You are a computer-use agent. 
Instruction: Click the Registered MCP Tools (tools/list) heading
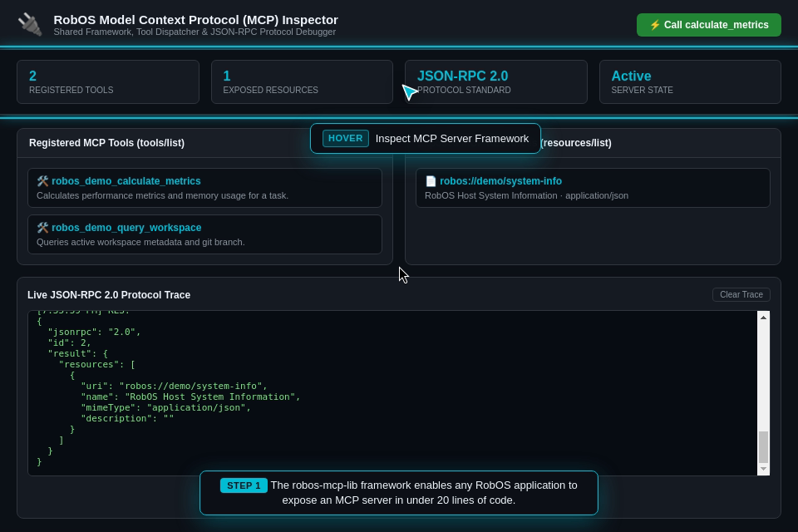click(106, 143)
